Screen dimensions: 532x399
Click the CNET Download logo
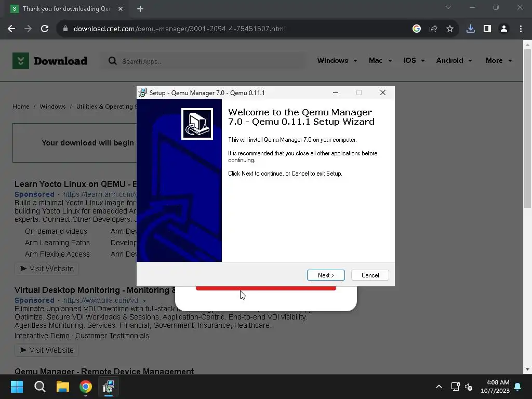click(50, 61)
